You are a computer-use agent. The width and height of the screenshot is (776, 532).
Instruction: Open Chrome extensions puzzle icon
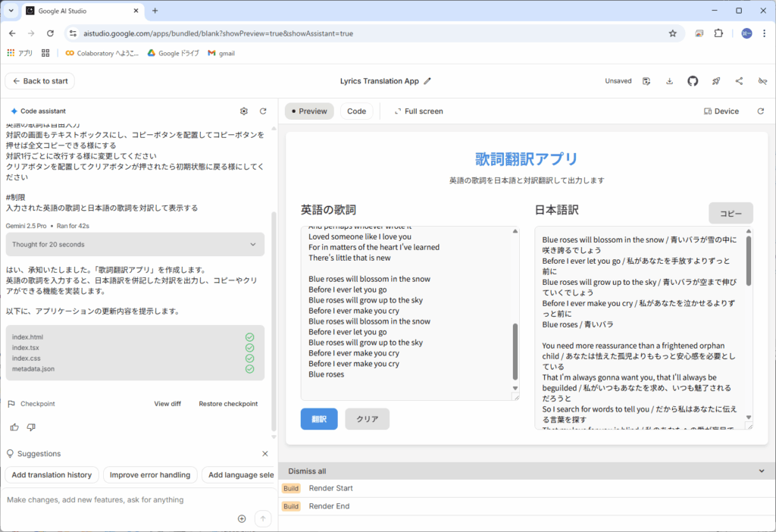pos(718,33)
